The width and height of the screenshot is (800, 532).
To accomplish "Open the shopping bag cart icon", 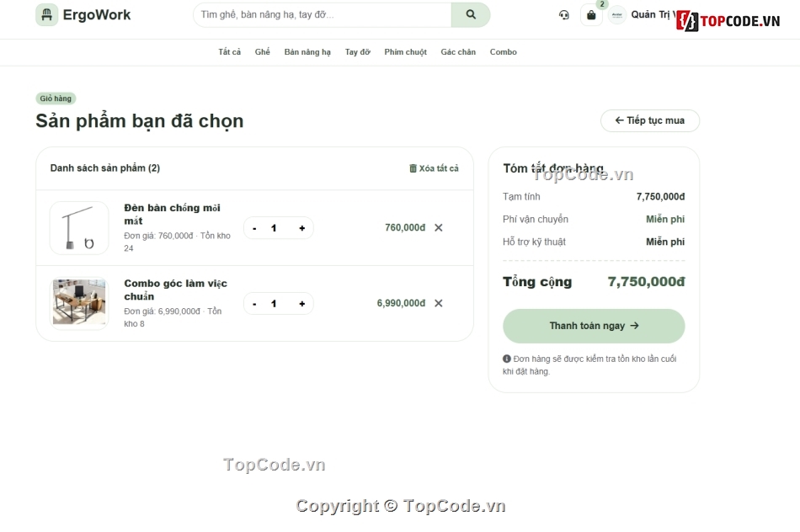I will coord(591,15).
